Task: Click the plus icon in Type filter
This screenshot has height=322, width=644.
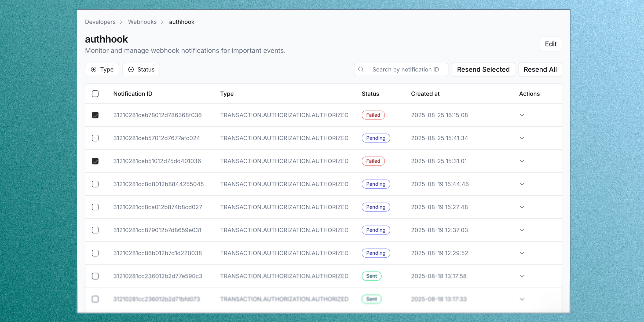Action: click(x=94, y=69)
